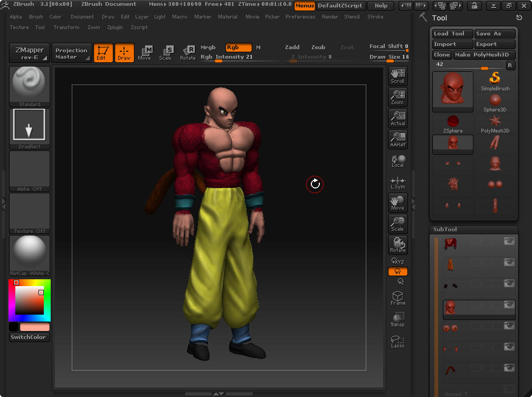Set canvas to Actual size
Image resolution: width=532 pixels, height=397 pixels.
click(x=397, y=118)
